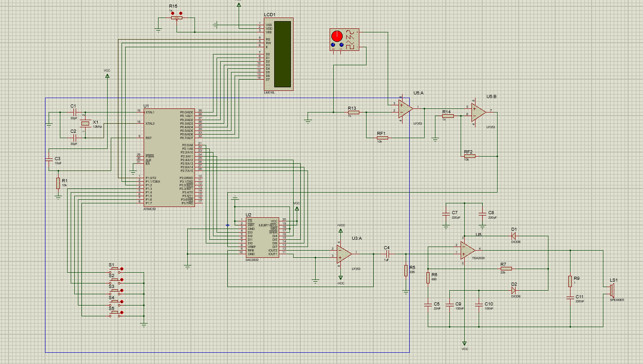Click the TDA2030 part label
Viewport: 643px width, 364px height.
pyautogui.click(x=479, y=257)
